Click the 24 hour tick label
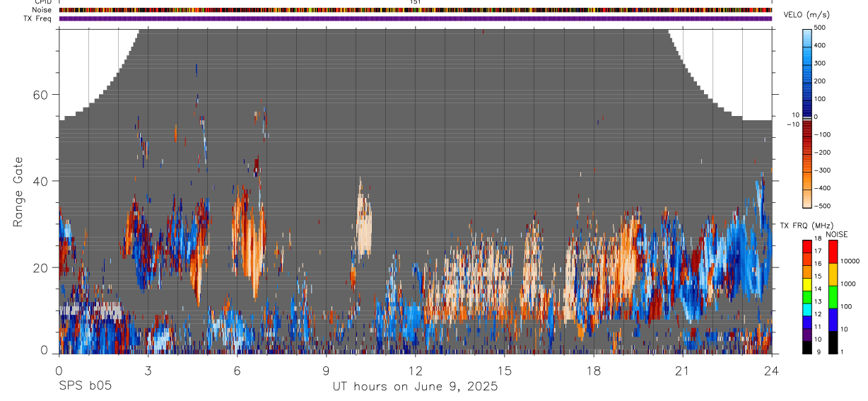This screenshot has height=401, width=868. [x=771, y=371]
